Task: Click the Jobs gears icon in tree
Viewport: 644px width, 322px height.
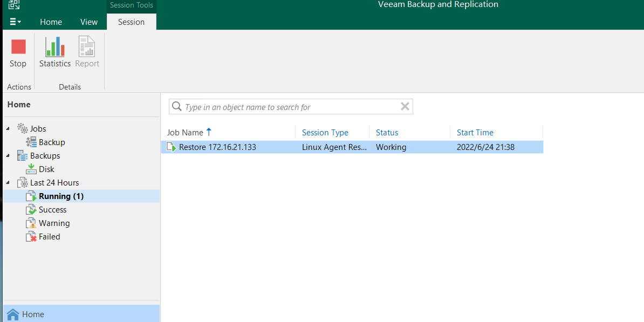Action: pos(23,128)
